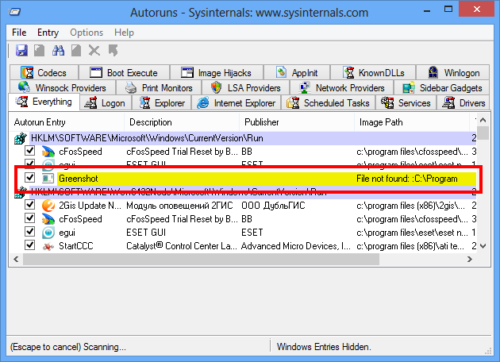Click the Save toolbar icon
Screen dimensions: 500x362
tap(22, 51)
